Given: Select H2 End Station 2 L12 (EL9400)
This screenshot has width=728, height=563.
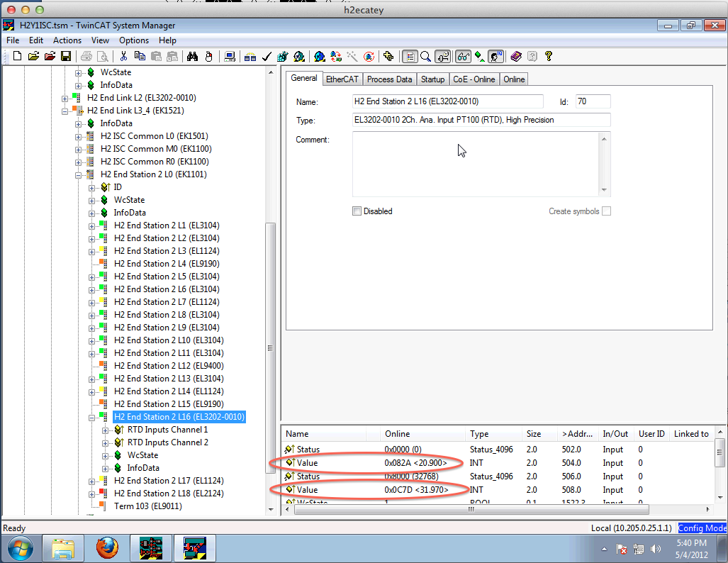Looking at the screenshot, I should (x=169, y=366).
